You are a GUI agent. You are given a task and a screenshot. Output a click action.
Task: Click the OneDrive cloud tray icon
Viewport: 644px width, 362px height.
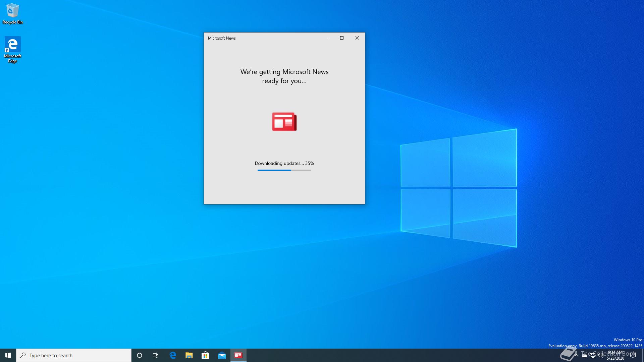[585, 355]
